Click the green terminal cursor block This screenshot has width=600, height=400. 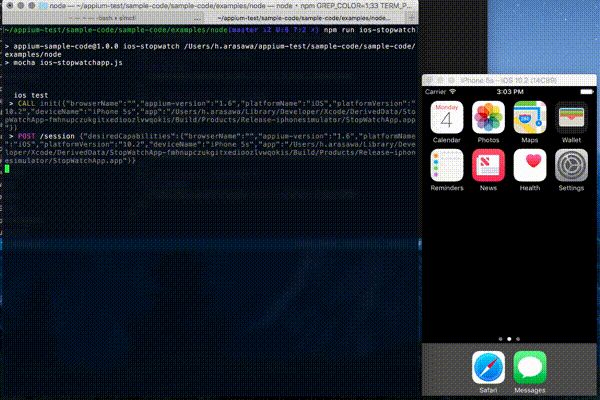(7, 169)
